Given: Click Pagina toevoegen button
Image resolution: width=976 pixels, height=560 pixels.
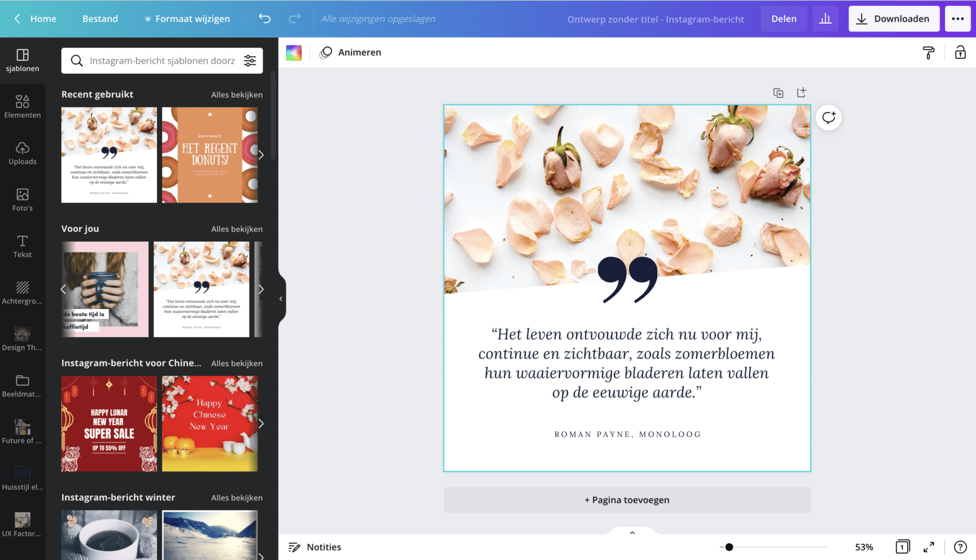Looking at the screenshot, I should coord(627,500).
